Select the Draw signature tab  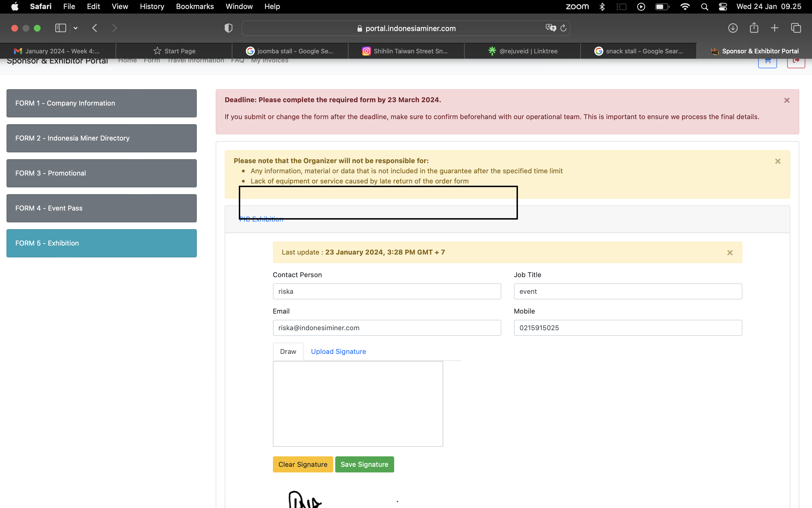[x=288, y=351]
